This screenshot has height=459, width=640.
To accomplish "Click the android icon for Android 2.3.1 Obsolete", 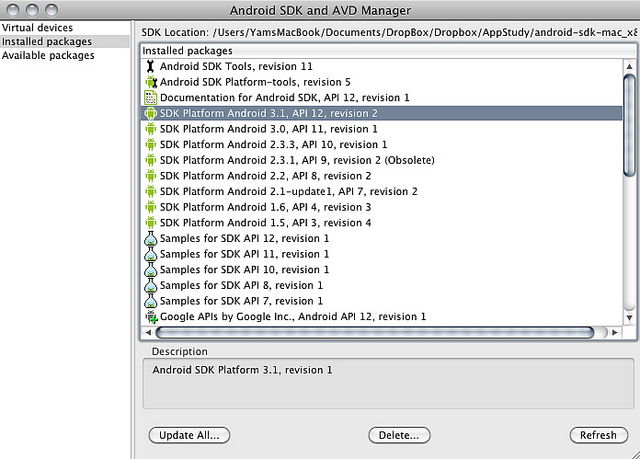I will coord(151,160).
